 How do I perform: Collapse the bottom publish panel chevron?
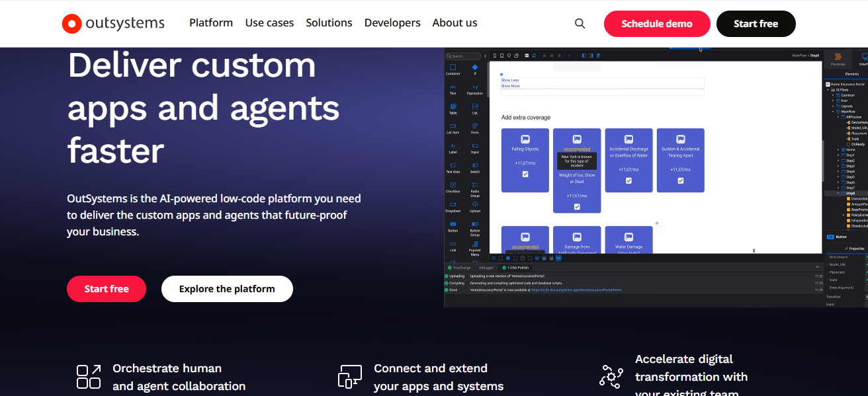(x=818, y=267)
